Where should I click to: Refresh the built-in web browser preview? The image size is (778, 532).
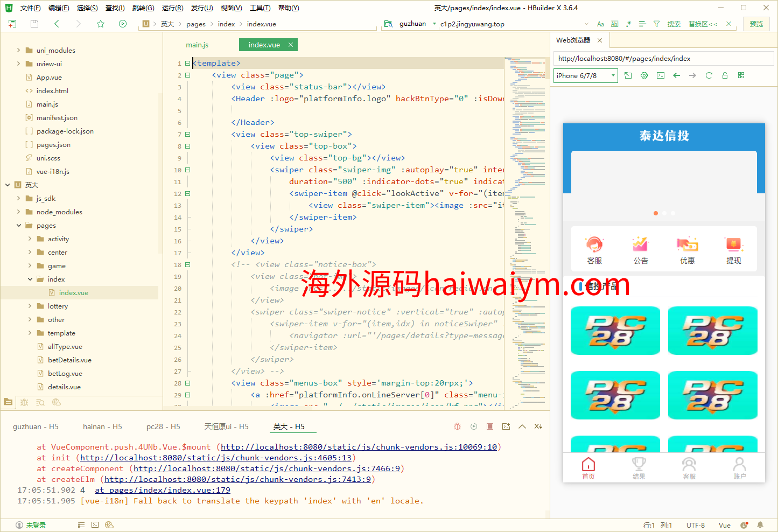coord(709,75)
